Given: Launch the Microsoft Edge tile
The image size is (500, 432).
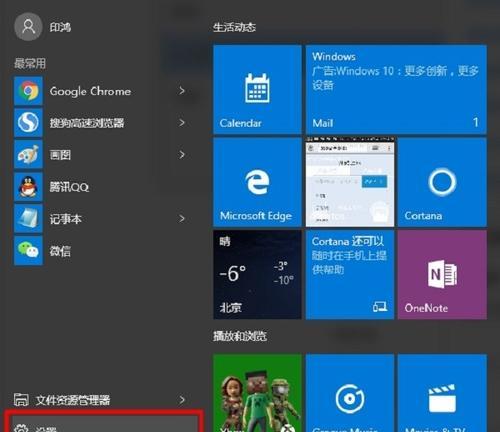Looking at the screenshot, I should pyautogui.click(x=257, y=182).
